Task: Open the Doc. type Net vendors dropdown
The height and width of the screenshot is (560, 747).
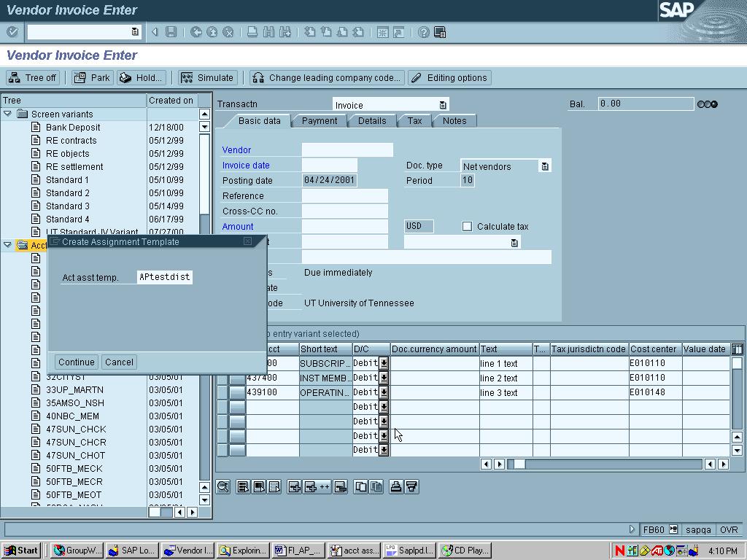Action: tap(544, 166)
